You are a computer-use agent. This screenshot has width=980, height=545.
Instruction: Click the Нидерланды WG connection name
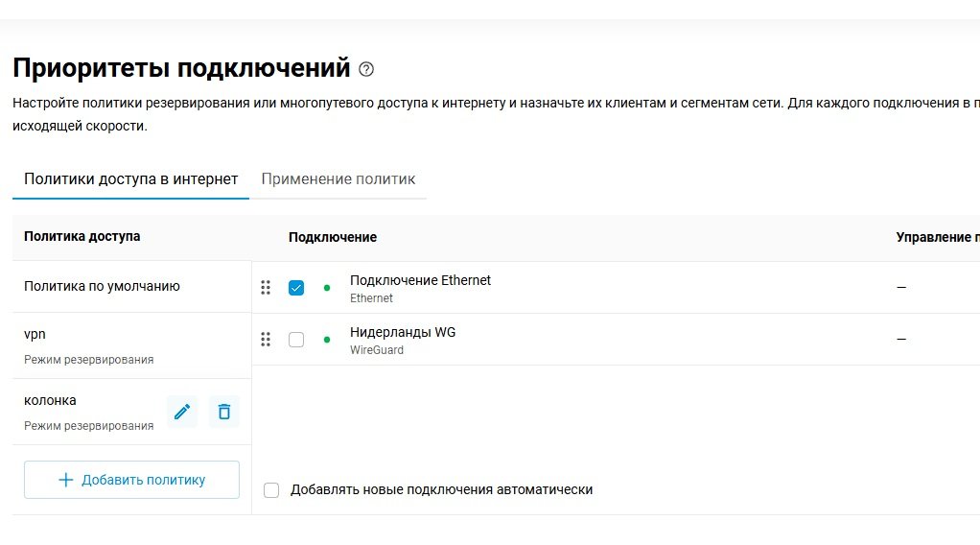click(403, 332)
